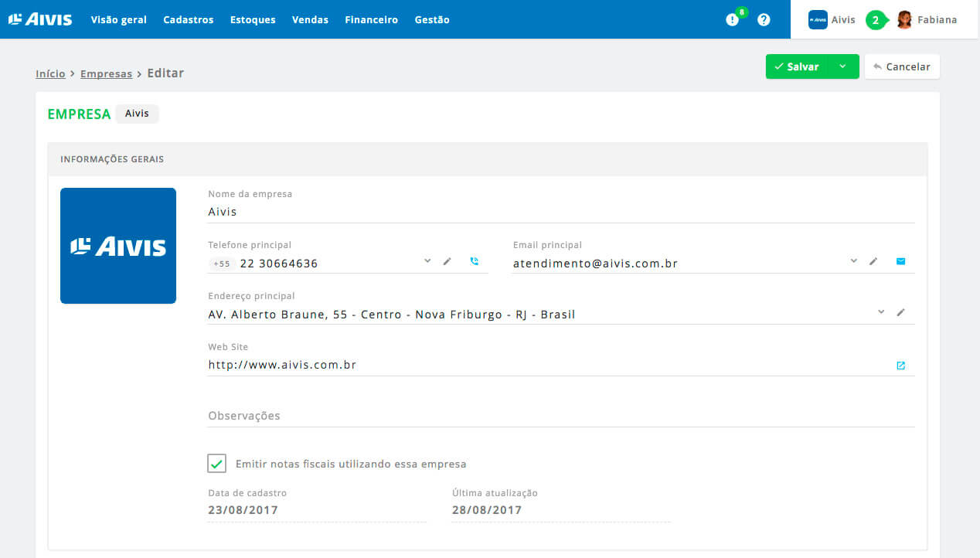Click the email atendimento@aivis.com.br

coord(595,264)
